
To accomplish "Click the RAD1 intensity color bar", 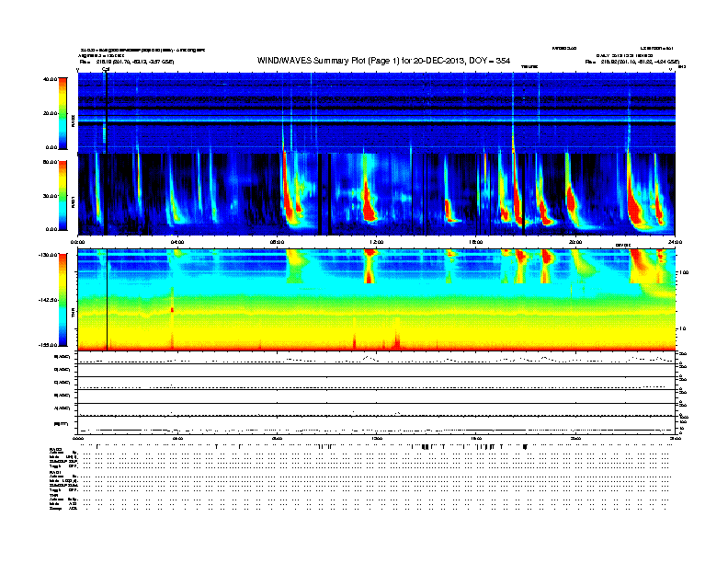I will tap(63, 196).
